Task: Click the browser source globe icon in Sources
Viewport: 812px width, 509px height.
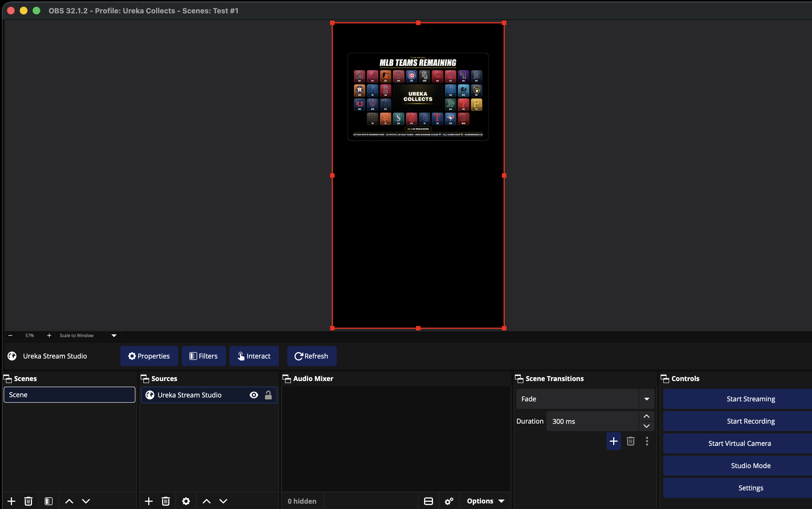Action: tap(150, 395)
